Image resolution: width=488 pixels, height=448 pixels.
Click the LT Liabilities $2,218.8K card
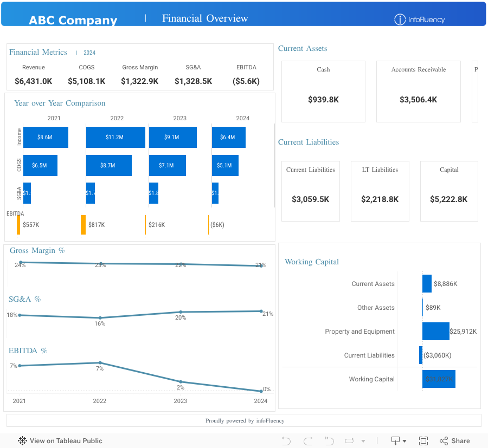click(380, 191)
